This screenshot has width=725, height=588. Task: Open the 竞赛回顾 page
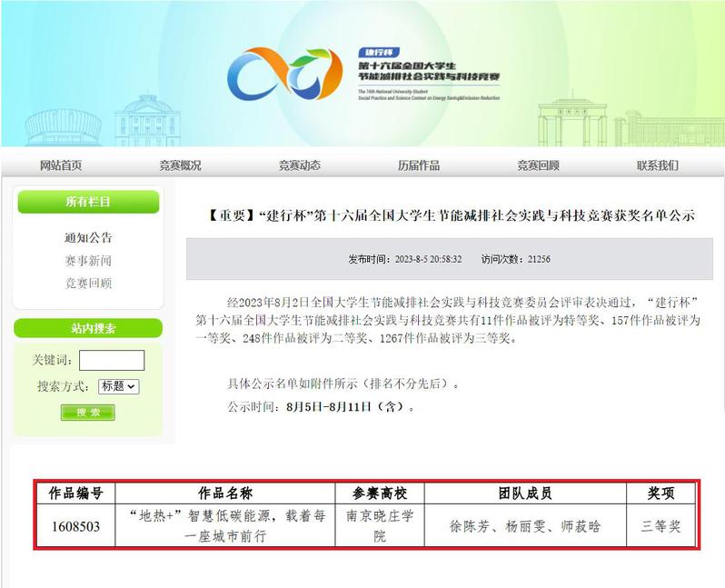point(538,165)
